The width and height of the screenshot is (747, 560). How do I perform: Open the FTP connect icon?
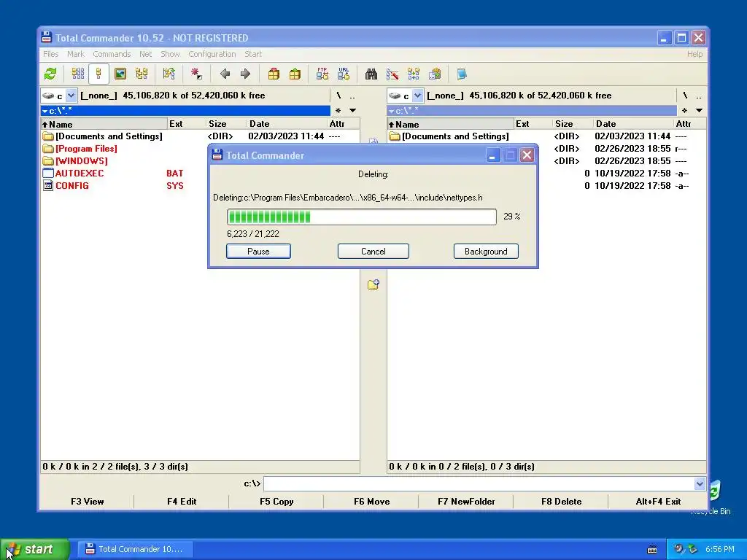click(322, 74)
